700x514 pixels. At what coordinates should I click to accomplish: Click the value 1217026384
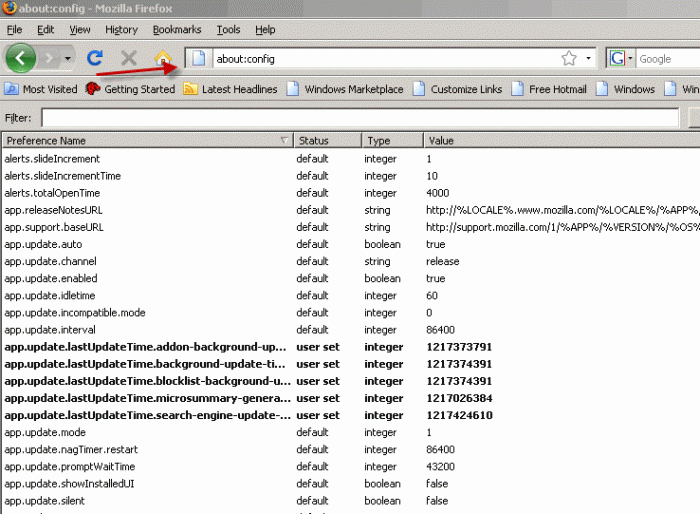[x=459, y=398]
